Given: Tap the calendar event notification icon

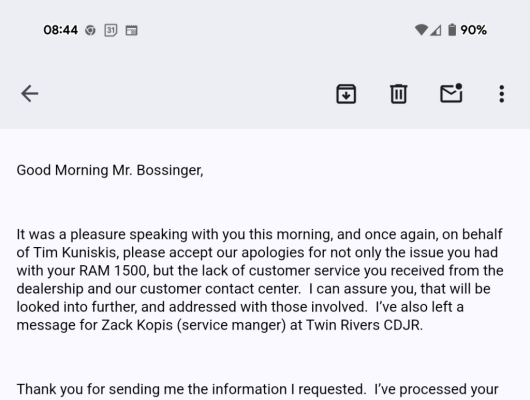Looking at the screenshot, I should [131, 30].
